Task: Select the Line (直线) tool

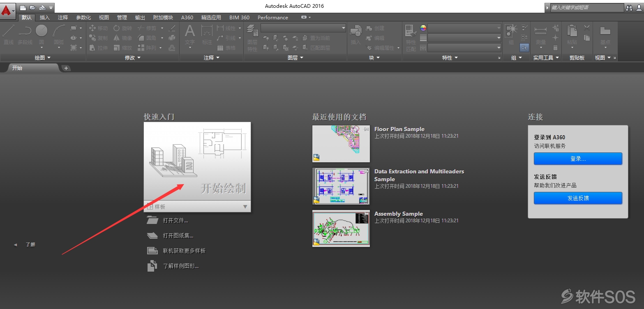Action: pos(9,35)
